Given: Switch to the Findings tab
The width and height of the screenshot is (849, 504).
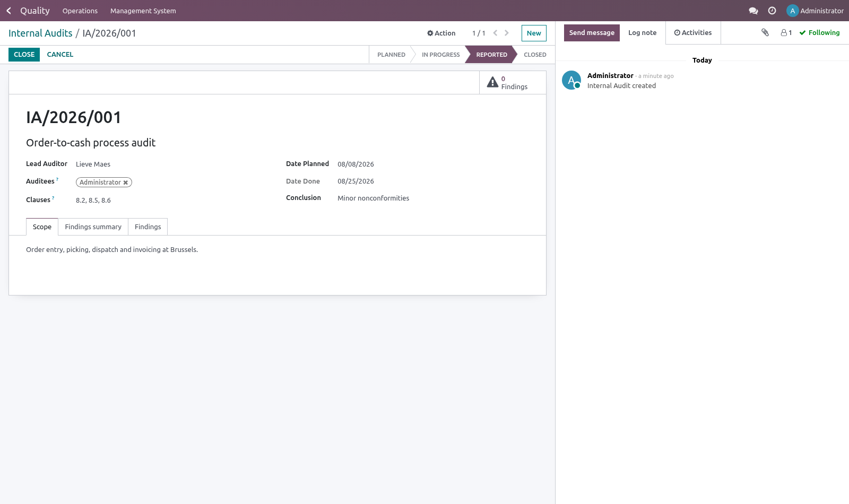Looking at the screenshot, I should coord(148,227).
